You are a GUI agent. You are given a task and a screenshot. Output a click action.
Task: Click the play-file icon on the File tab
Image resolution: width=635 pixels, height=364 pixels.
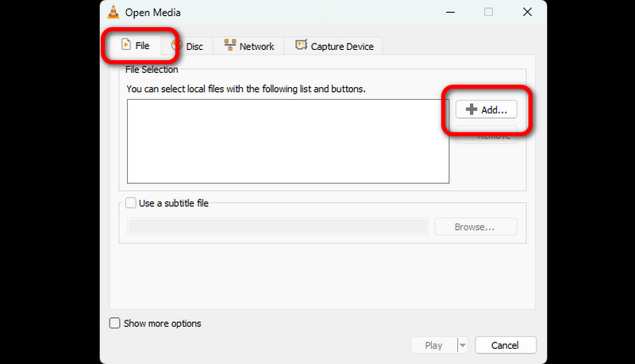(x=125, y=45)
